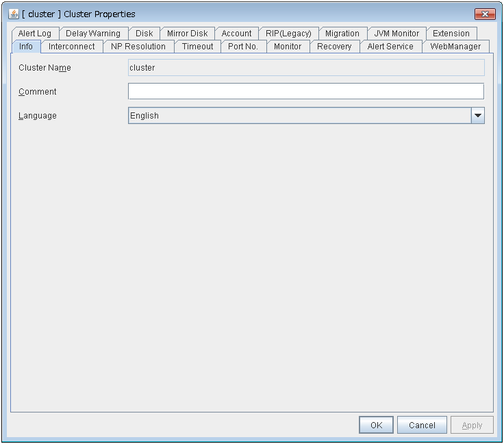Select the WebManager tab
504x444 pixels.
pos(455,47)
